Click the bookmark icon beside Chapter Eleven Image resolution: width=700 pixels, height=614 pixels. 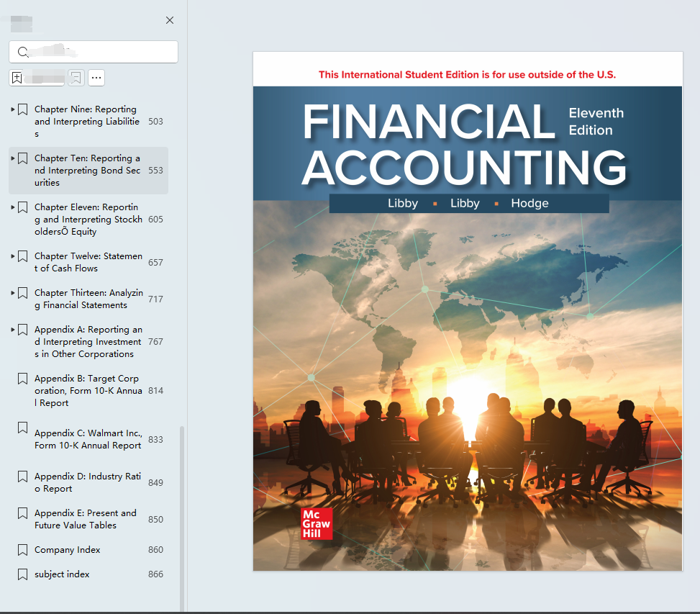click(23, 207)
